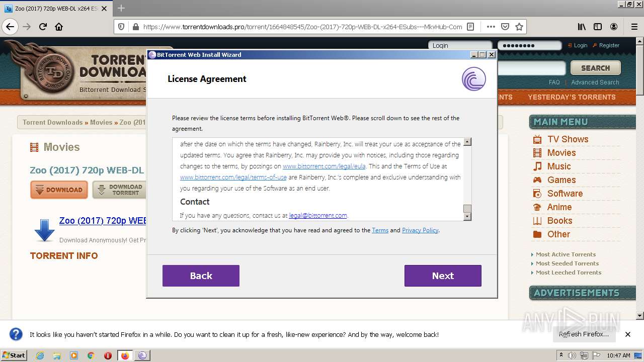Open TV Shows in the main menu

click(568, 139)
